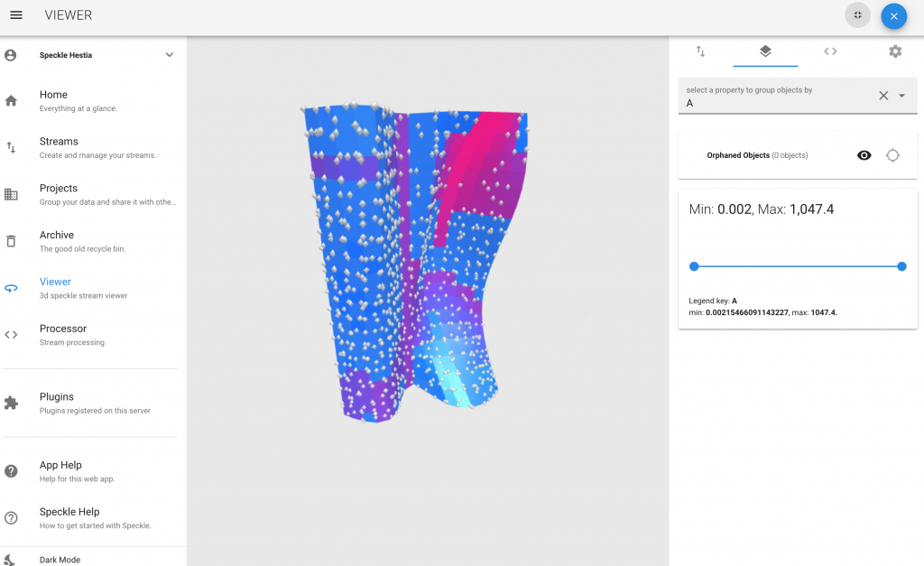Click the fullscreen-exit icon in top bar

[x=857, y=15]
